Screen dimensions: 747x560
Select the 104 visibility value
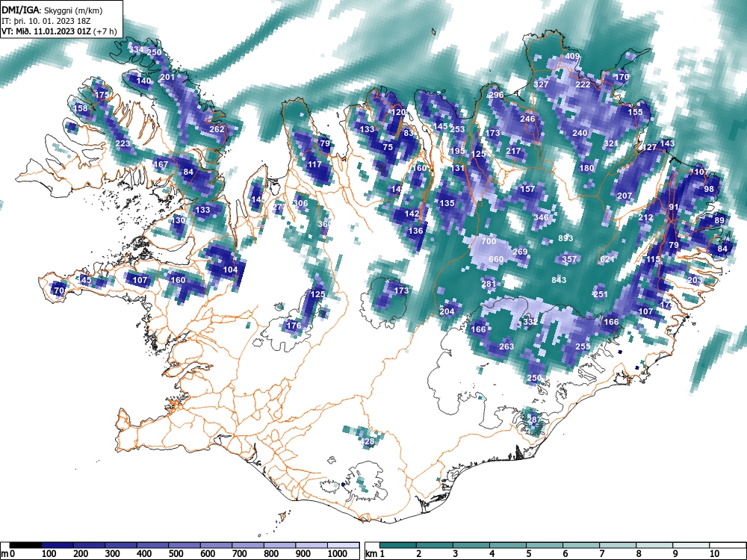[230, 270]
